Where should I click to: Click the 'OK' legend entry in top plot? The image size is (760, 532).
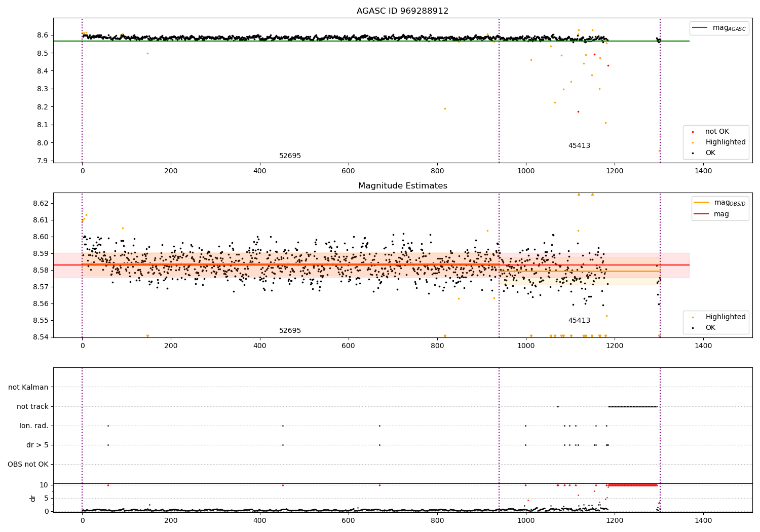point(710,153)
